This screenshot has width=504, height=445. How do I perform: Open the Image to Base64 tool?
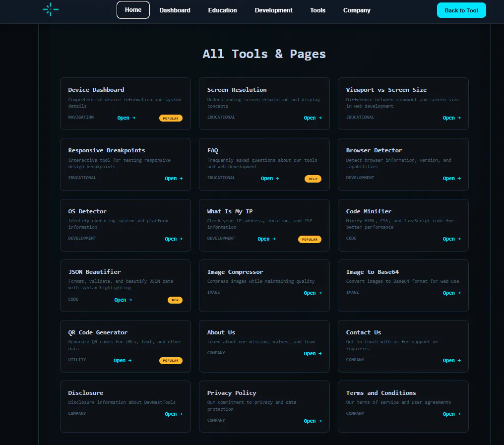click(451, 293)
